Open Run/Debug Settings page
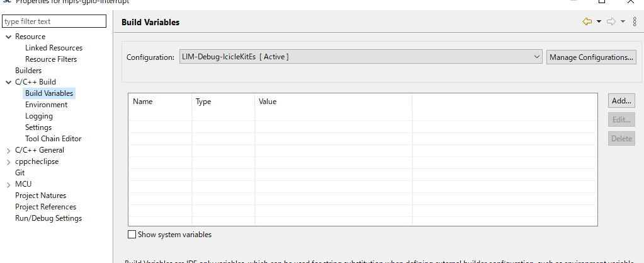Screen dimensions: 644x263 48,218
